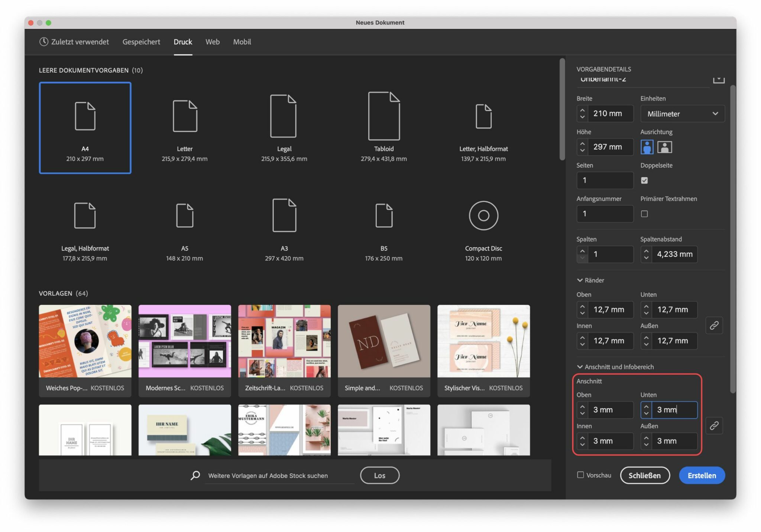Click the Anschnitt Oben stepper arrows
761x532 pixels.
tap(582, 410)
